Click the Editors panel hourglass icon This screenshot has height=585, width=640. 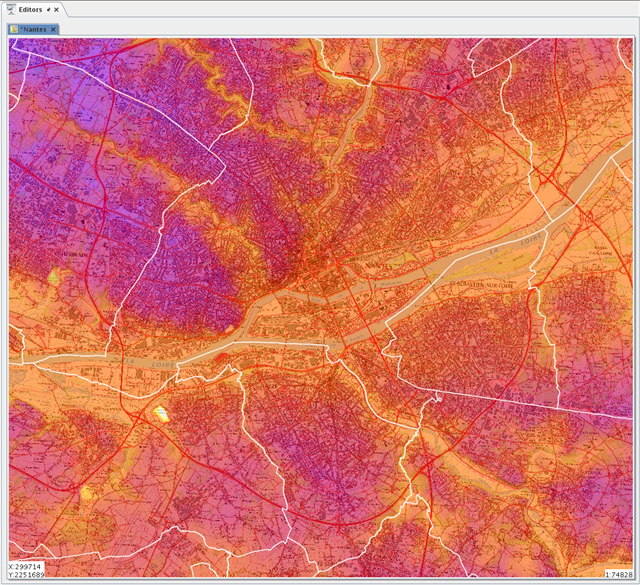[x=10, y=8]
